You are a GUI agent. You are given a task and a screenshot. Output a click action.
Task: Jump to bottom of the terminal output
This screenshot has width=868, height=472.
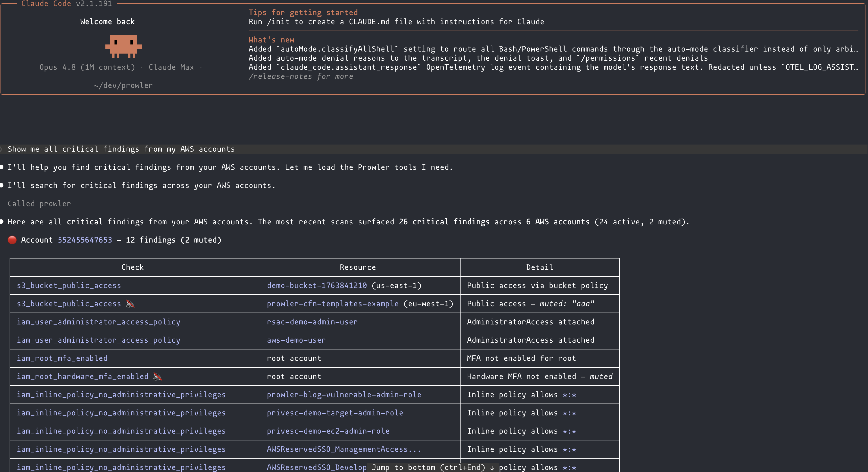433,467
